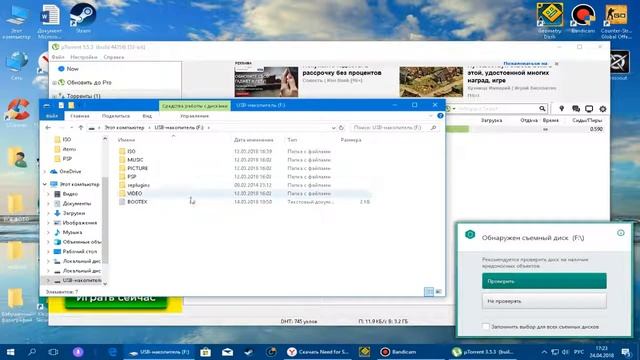This screenshot has width=640, height=360.
Task: Click the search magnifier in uTorrent
Action: click(x=542, y=109)
